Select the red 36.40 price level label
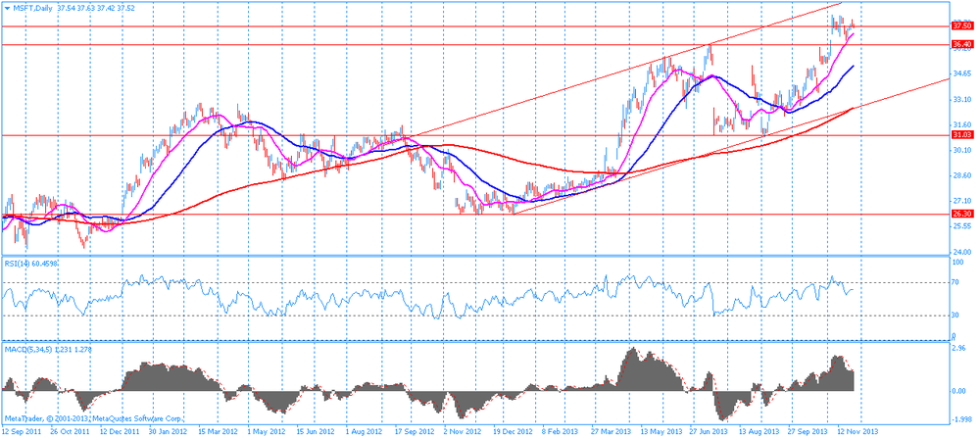The image size is (980, 438). (961, 44)
